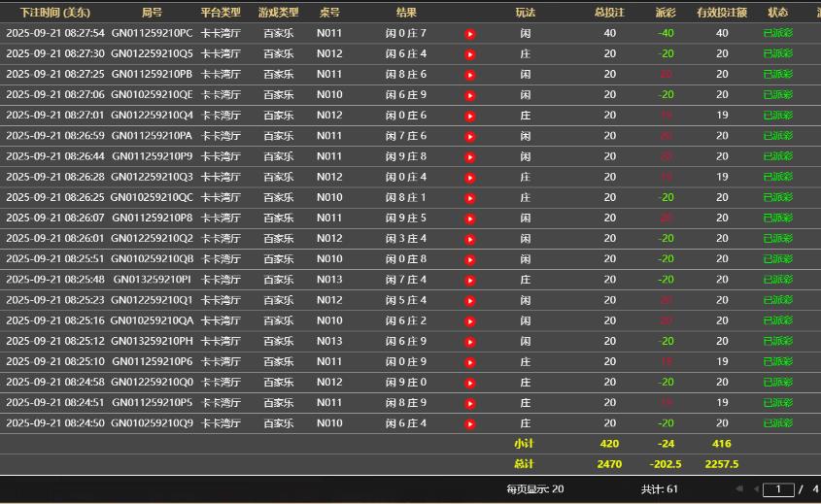The image size is (821, 504).
Task: Play replay for round GN012259210Q0
Action: tap(470, 383)
